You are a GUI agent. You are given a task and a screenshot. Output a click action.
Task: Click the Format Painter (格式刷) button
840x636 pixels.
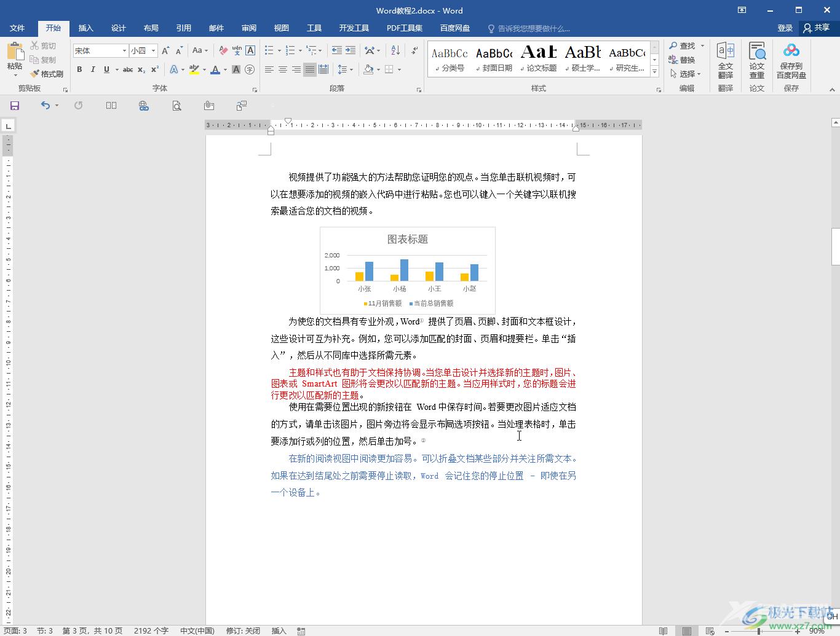point(47,74)
